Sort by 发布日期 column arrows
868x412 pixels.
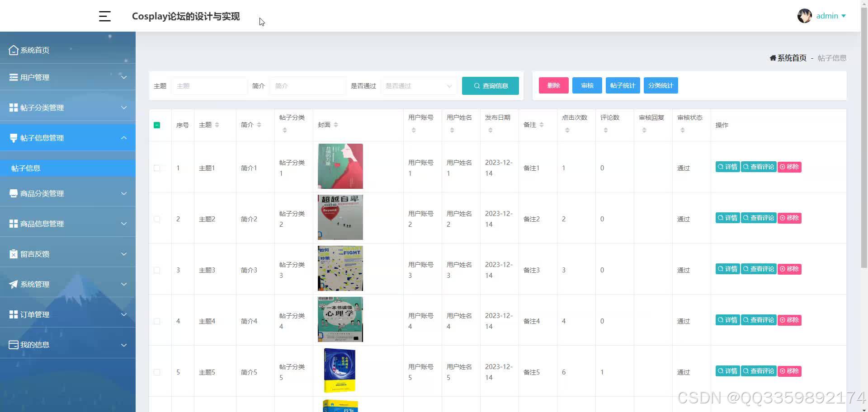click(x=491, y=130)
